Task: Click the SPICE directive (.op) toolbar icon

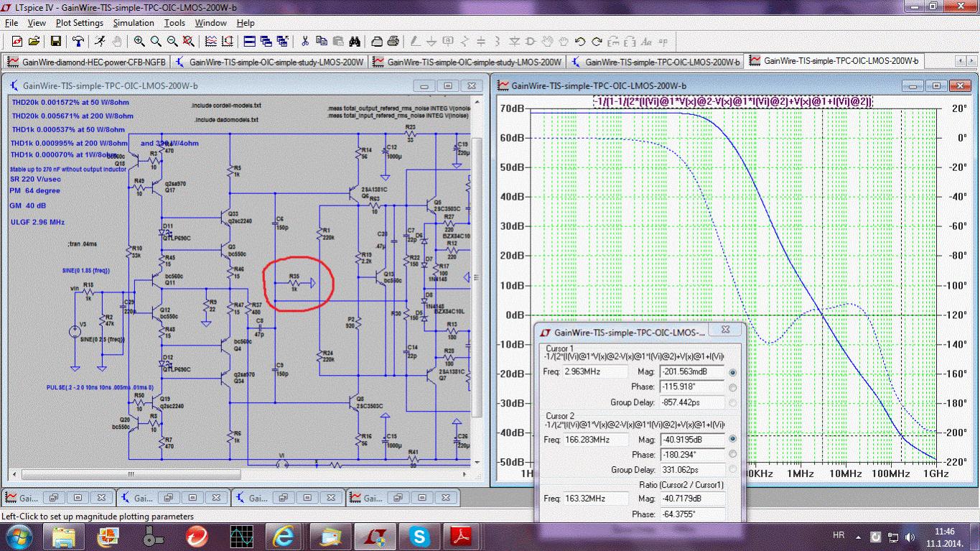Action: [663, 41]
